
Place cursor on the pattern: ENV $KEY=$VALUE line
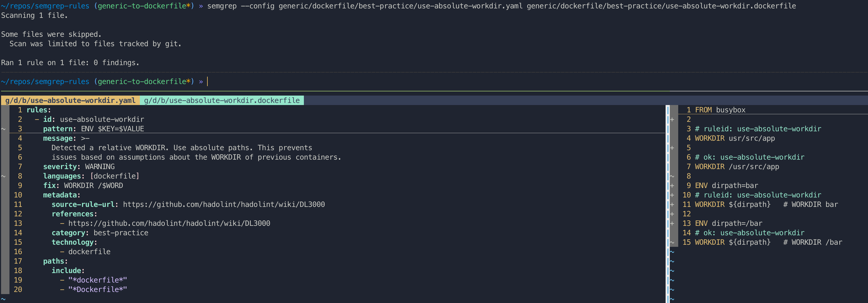click(111, 129)
